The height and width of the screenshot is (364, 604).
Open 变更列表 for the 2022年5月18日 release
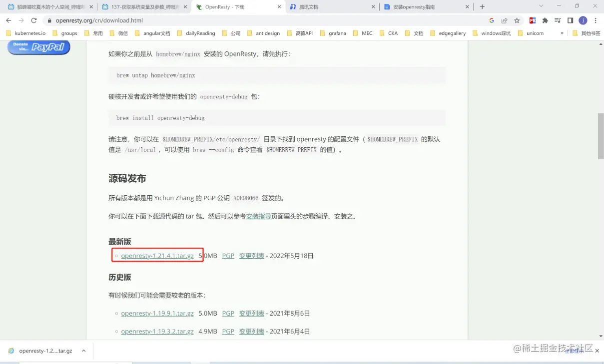tap(251, 256)
